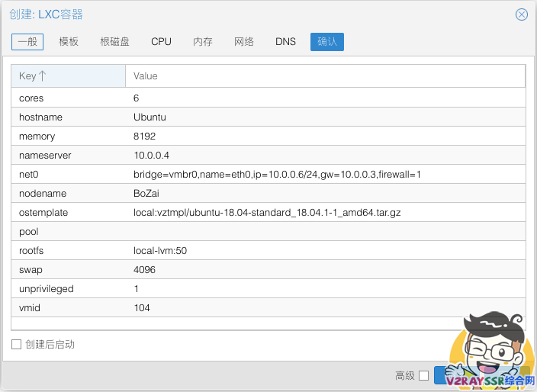
Task: Click the ostemplate row
Action: tap(267, 213)
